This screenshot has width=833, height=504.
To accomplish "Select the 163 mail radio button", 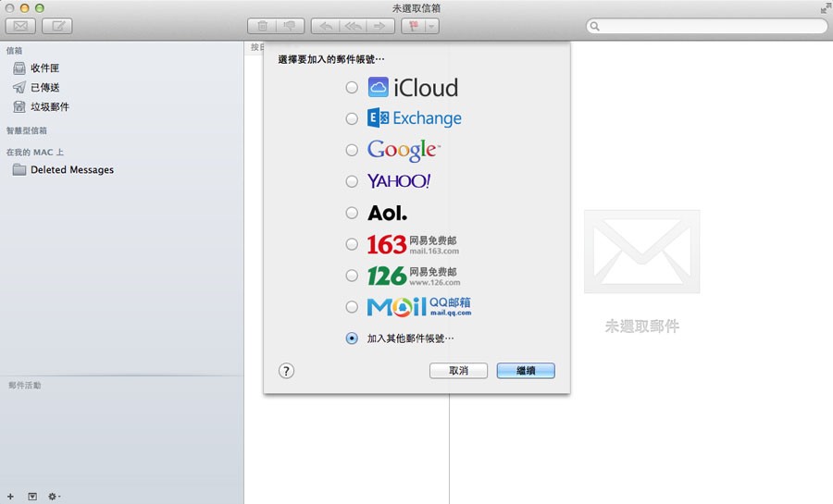I will 352,244.
